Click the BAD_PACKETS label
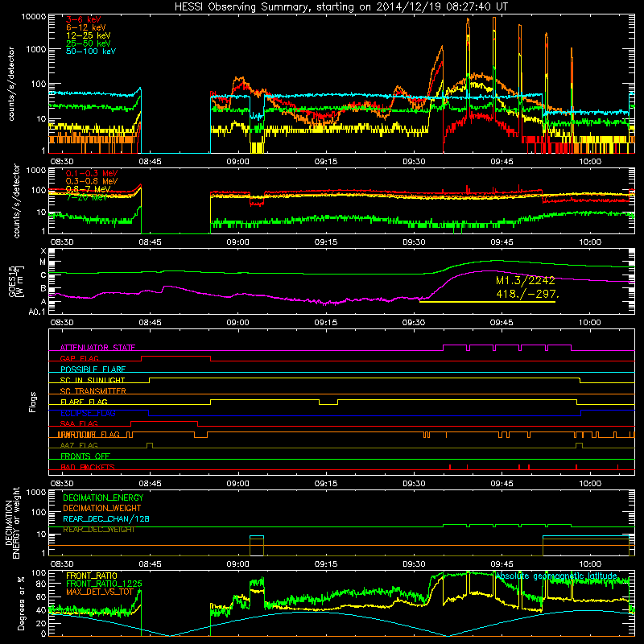 pos(88,467)
